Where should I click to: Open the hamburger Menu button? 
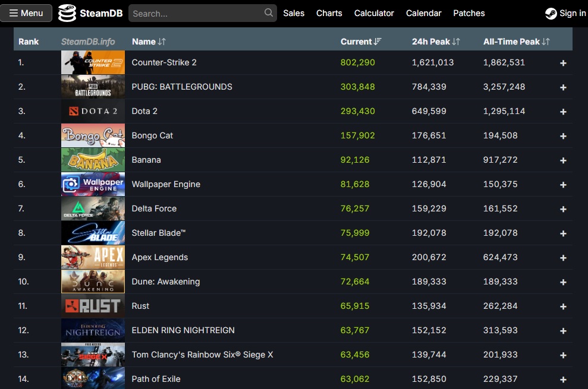coord(26,13)
